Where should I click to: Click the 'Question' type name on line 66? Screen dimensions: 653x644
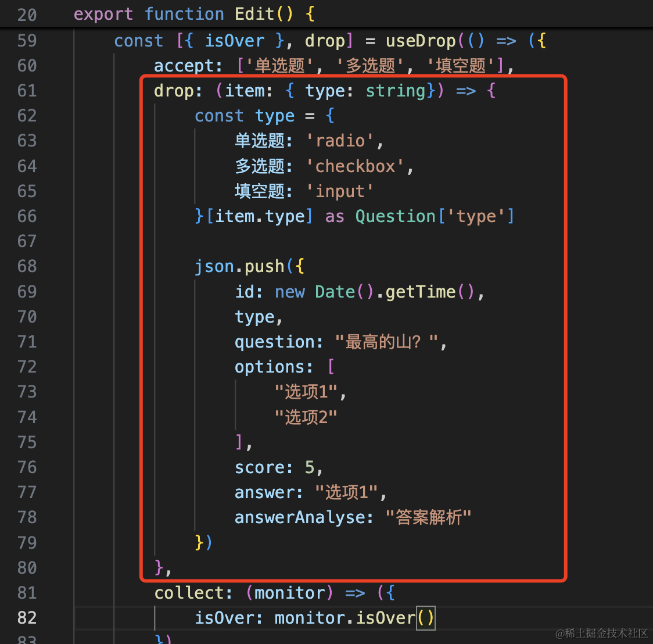[x=395, y=216]
